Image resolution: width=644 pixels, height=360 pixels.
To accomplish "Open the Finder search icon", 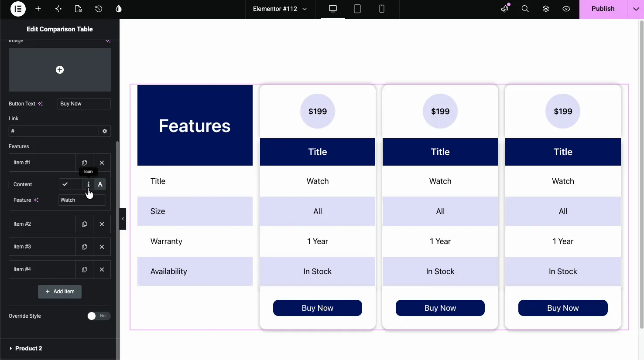I will 525,9.
